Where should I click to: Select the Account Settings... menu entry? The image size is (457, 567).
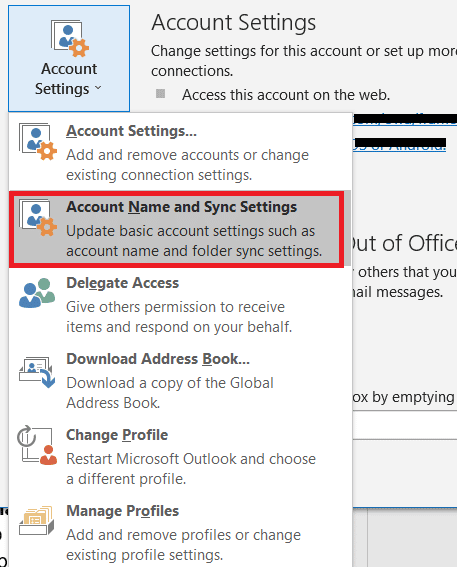[x=180, y=152]
